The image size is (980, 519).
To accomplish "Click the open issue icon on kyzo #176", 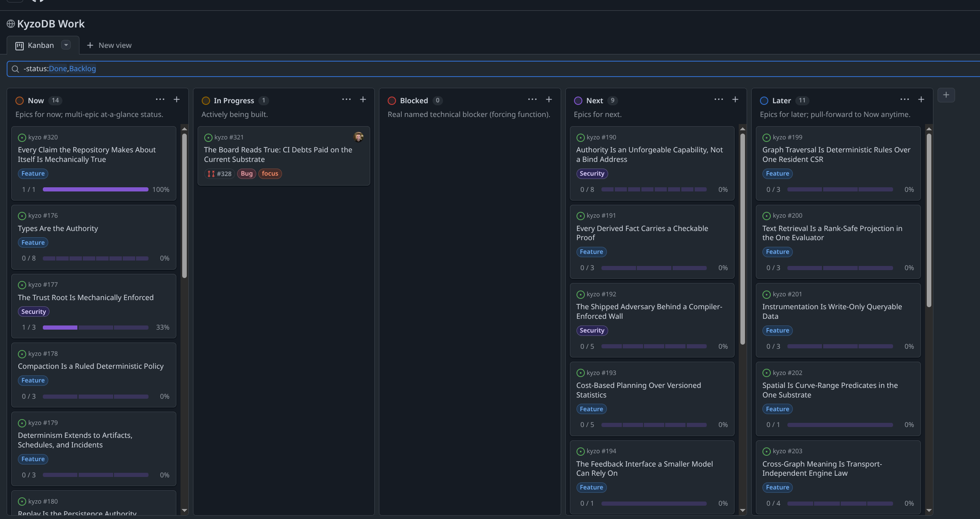I will click(22, 216).
